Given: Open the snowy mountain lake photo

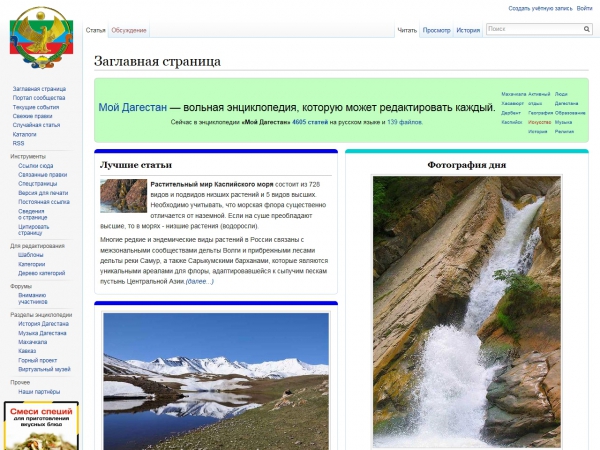Looking at the screenshot, I should tap(216, 382).
